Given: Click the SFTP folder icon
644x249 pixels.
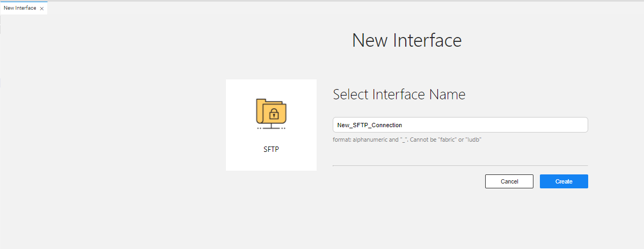Looking at the screenshot, I should pyautogui.click(x=271, y=112).
